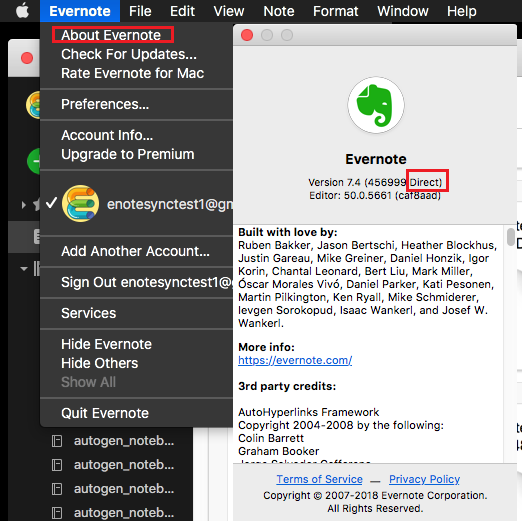522x521 pixels.
Task: Open the Apple menu
Action: point(22,11)
